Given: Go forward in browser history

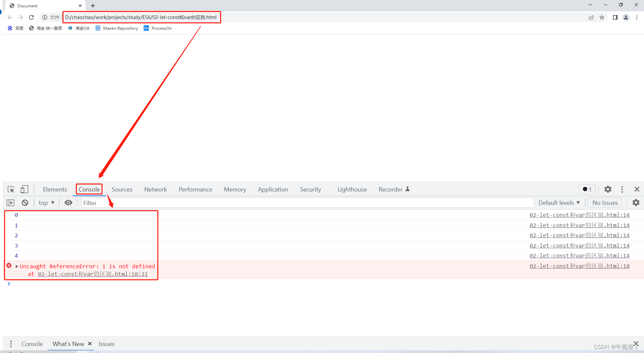Looking at the screenshot, I should click(x=21, y=17).
